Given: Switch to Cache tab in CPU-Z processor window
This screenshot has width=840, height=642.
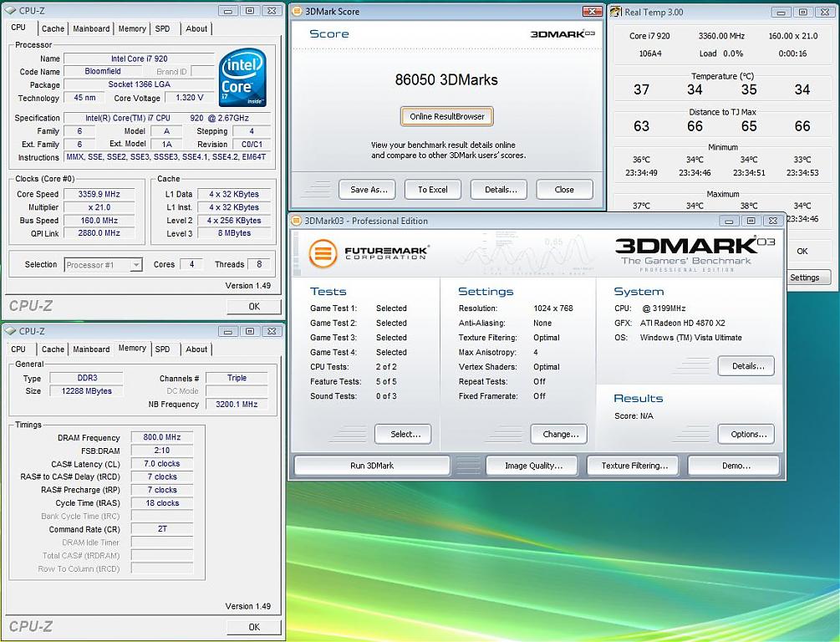Looking at the screenshot, I should pyautogui.click(x=53, y=29).
